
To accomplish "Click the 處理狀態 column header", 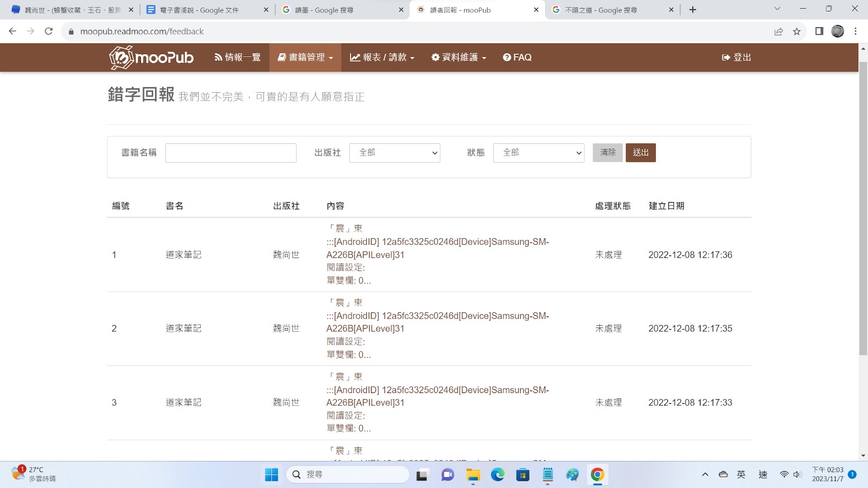I will (x=613, y=206).
